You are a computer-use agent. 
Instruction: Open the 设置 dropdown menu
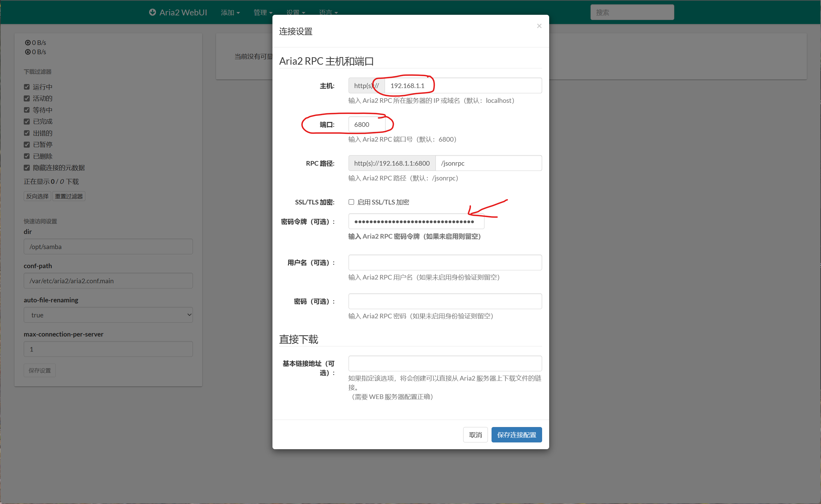point(296,12)
